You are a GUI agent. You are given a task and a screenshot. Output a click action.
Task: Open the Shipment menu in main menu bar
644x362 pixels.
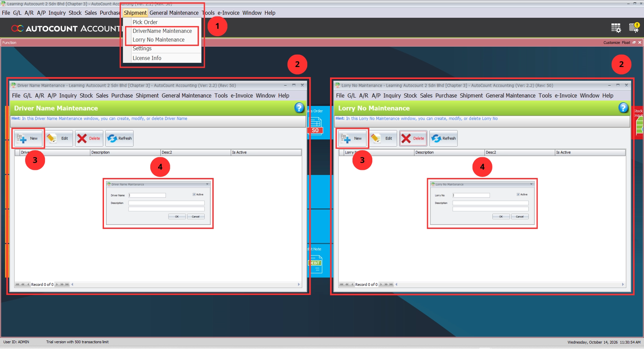point(135,13)
